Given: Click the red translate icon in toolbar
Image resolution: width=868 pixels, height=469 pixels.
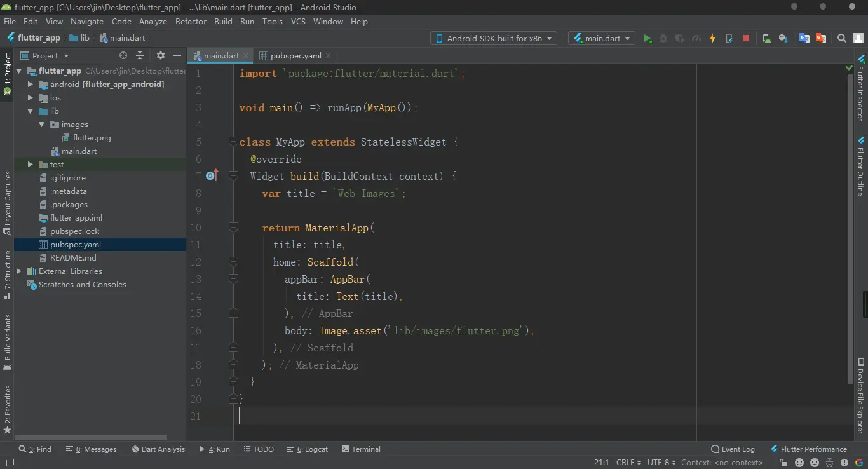Looking at the screenshot, I should (821, 38).
